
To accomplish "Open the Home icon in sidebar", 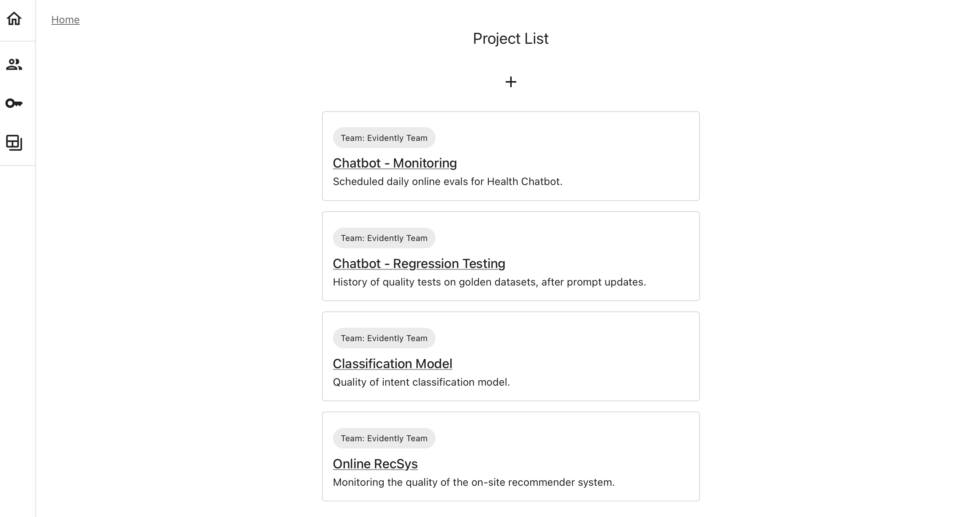I will click(14, 19).
